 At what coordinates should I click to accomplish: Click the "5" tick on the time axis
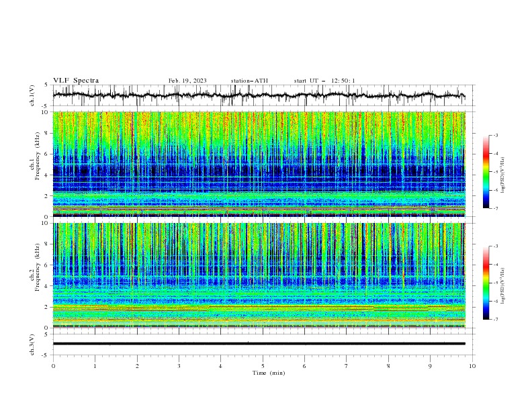[263, 366]
